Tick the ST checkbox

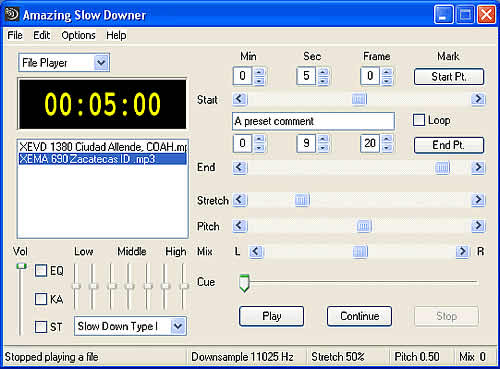41,327
